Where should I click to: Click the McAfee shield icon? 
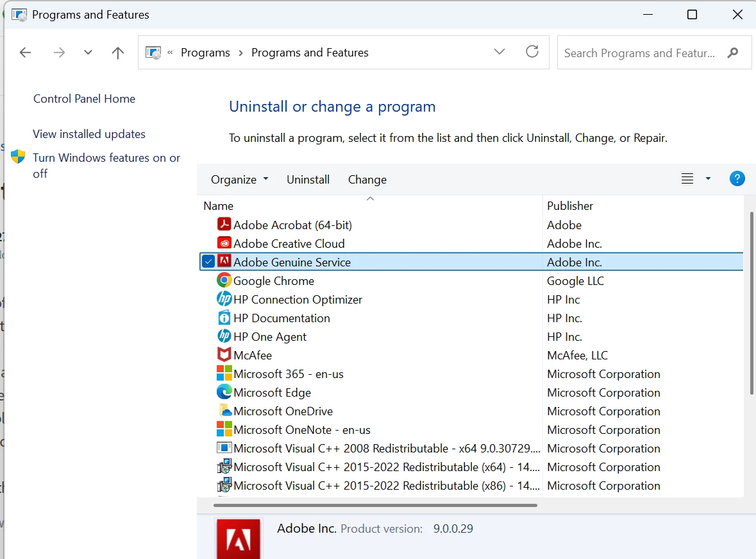point(224,355)
